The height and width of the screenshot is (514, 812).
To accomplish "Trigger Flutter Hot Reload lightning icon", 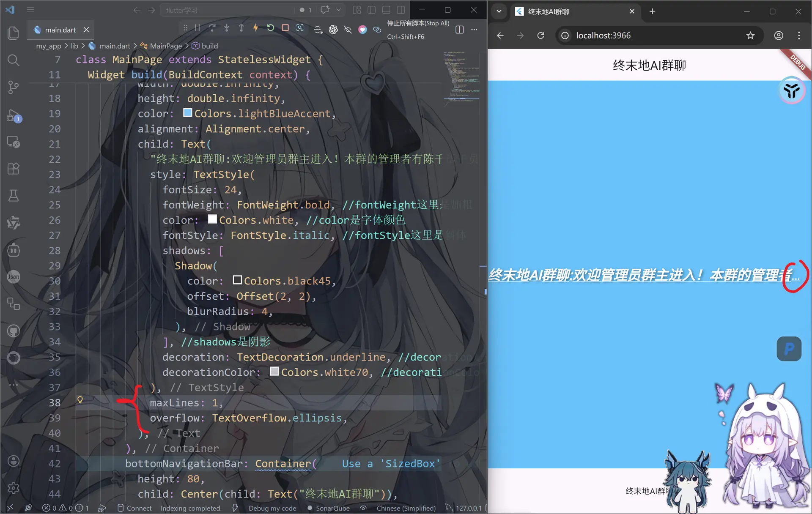I will (x=255, y=28).
